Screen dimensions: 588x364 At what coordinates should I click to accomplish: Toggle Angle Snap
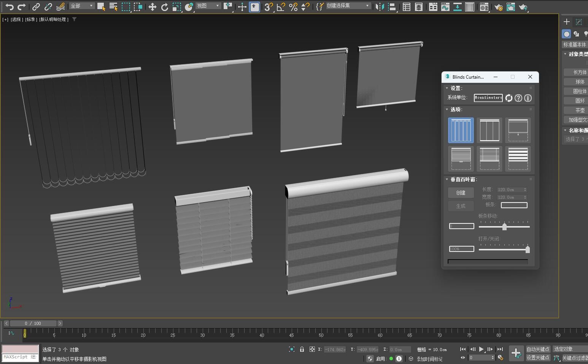point(281,6)
